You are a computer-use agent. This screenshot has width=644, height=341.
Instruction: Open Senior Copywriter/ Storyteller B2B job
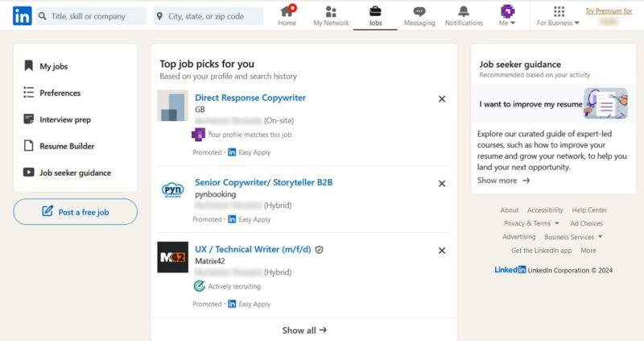tap(264, 182)
